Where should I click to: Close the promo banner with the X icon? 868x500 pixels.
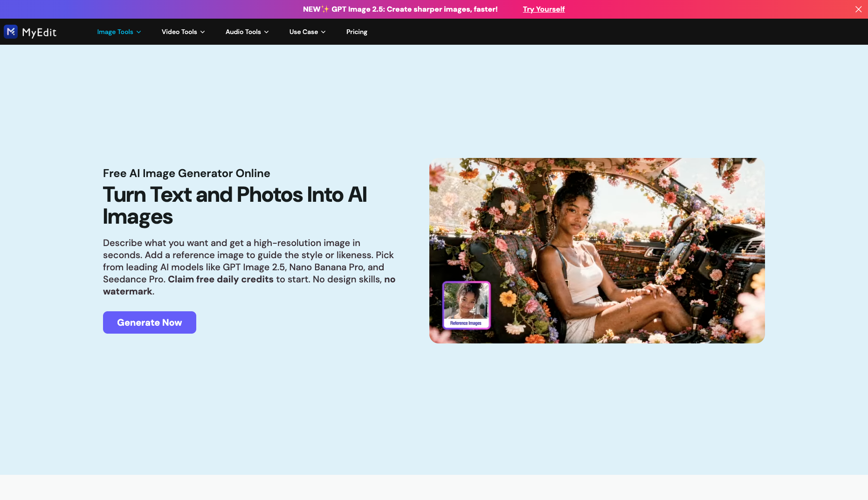pos(858,9)
